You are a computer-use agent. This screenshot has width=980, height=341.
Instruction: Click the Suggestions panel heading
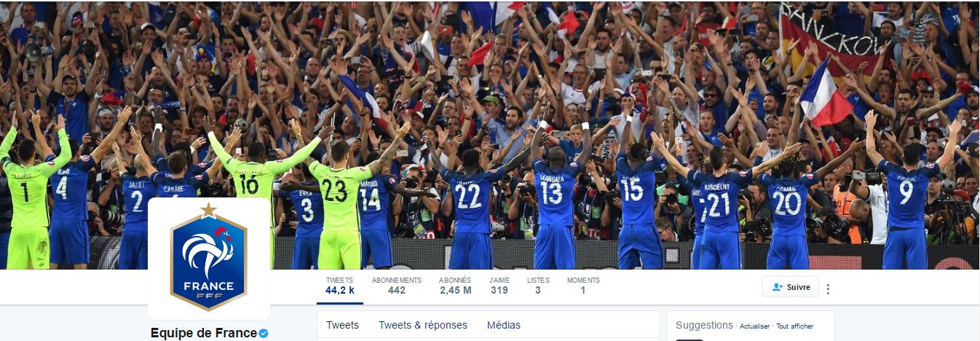pyautogui.click(x=704, y=325)
